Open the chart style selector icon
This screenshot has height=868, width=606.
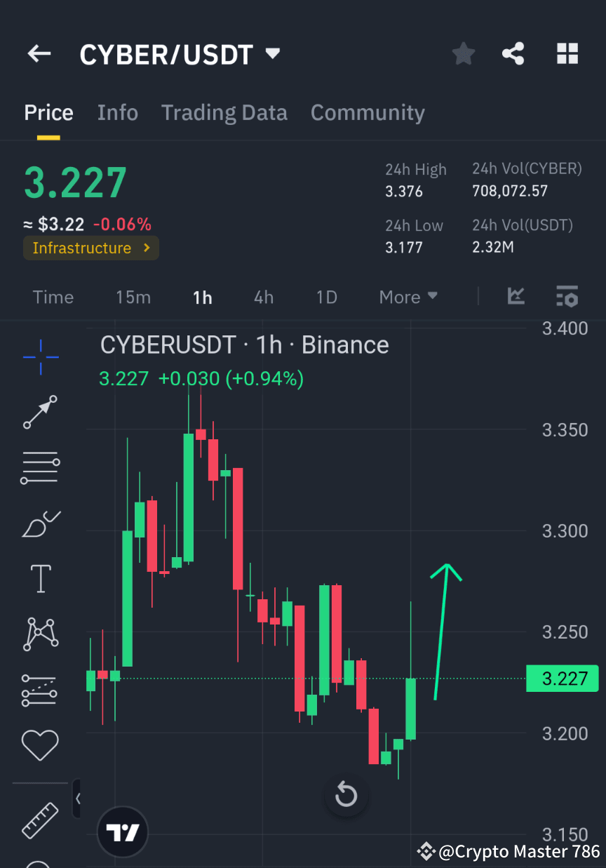coord(516,296)
